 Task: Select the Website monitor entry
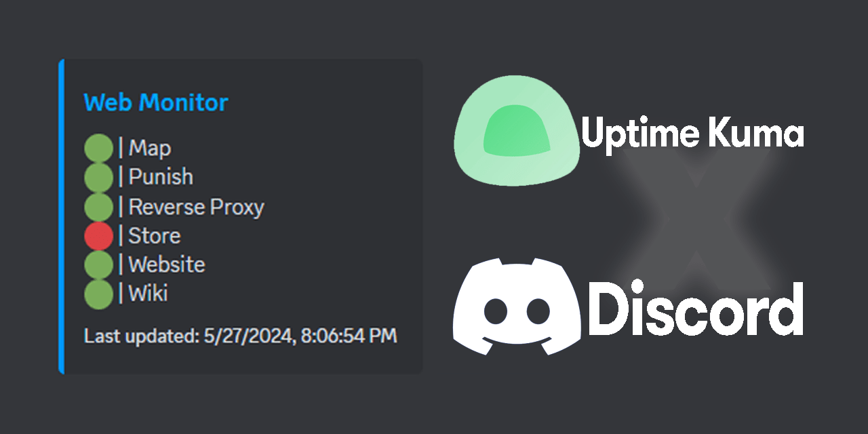coord(167,264)
